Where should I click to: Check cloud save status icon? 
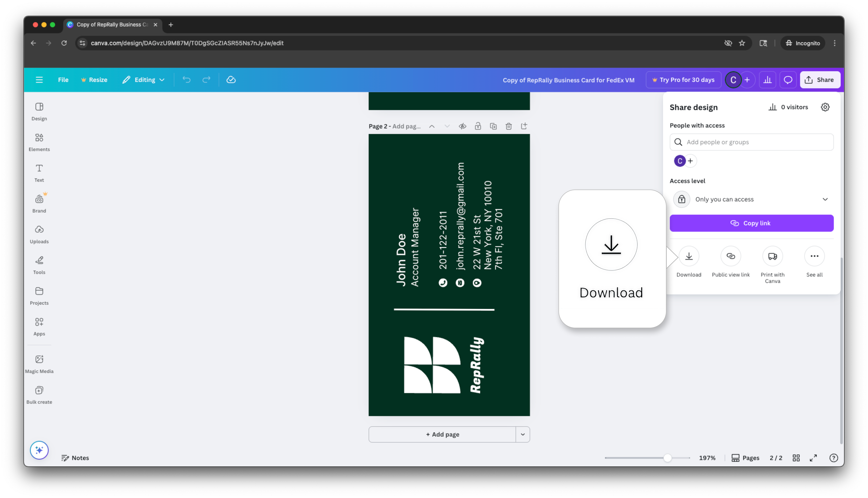pyautogui.click(x=231, y=80)
